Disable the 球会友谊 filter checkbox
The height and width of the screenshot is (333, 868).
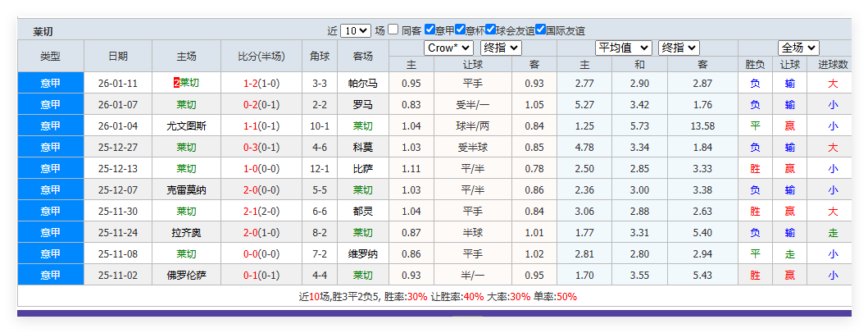(x=491, y=30)
